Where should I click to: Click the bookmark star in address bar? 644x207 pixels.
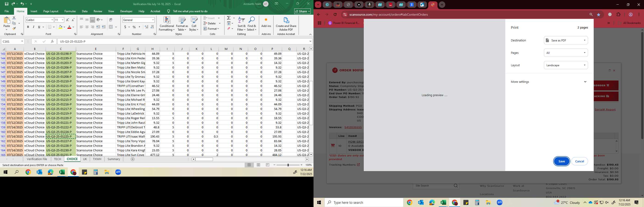[x=599, y=14]
